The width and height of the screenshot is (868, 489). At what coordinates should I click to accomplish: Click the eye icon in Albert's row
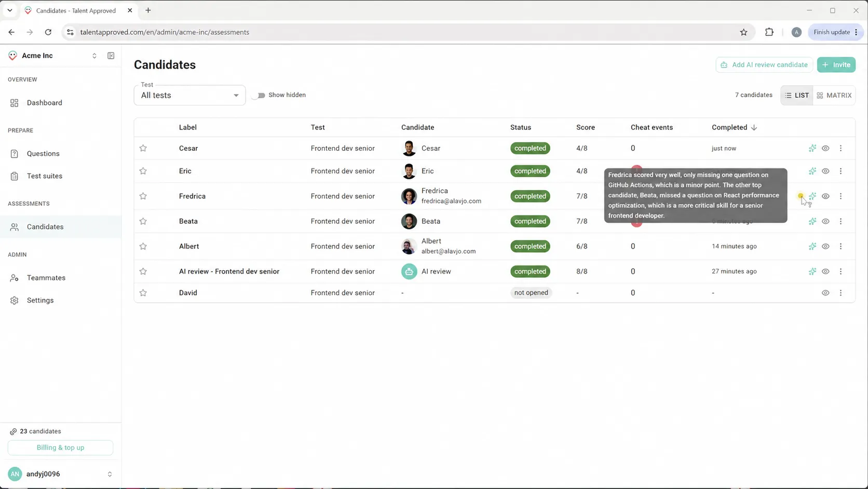point(825,246)
